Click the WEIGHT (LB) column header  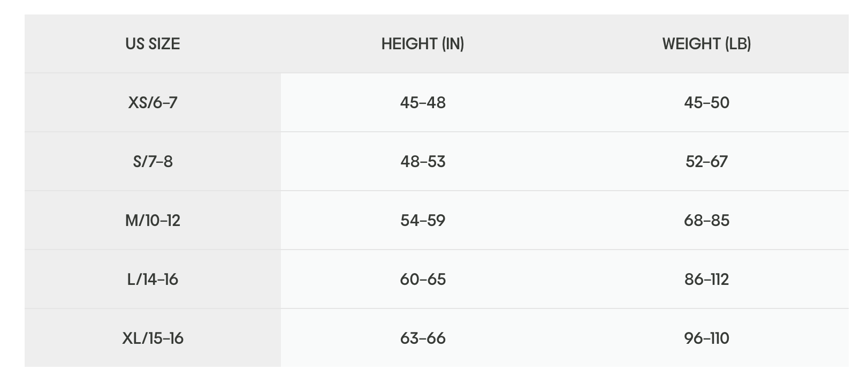(706, 43)
